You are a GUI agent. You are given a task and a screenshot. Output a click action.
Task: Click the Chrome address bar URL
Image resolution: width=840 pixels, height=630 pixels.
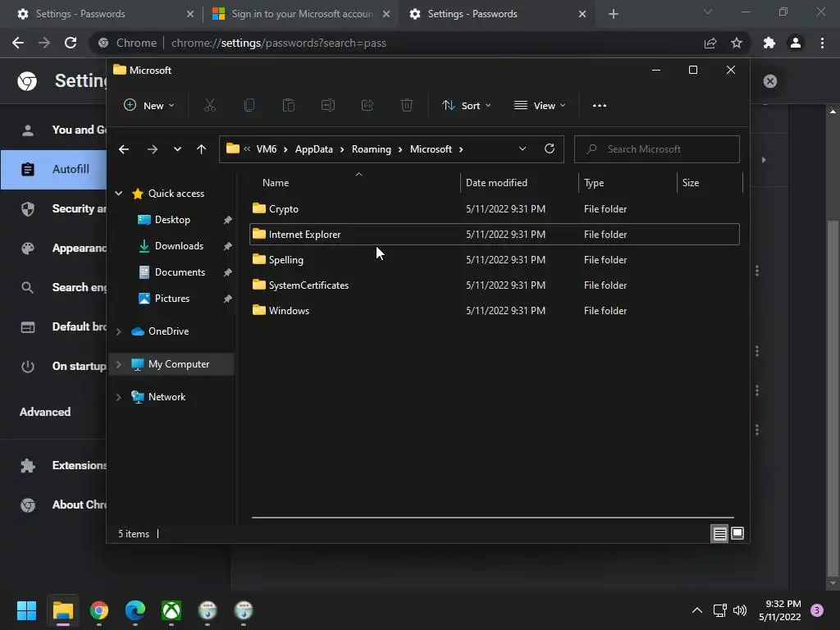click(x=279, y=43)
